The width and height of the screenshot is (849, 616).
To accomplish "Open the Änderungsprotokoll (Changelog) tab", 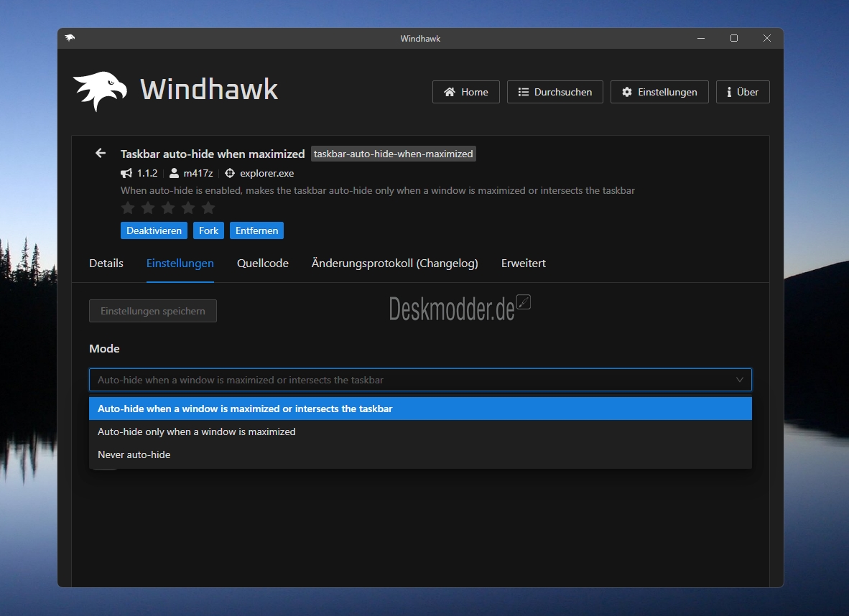I will tap(395, 263).
